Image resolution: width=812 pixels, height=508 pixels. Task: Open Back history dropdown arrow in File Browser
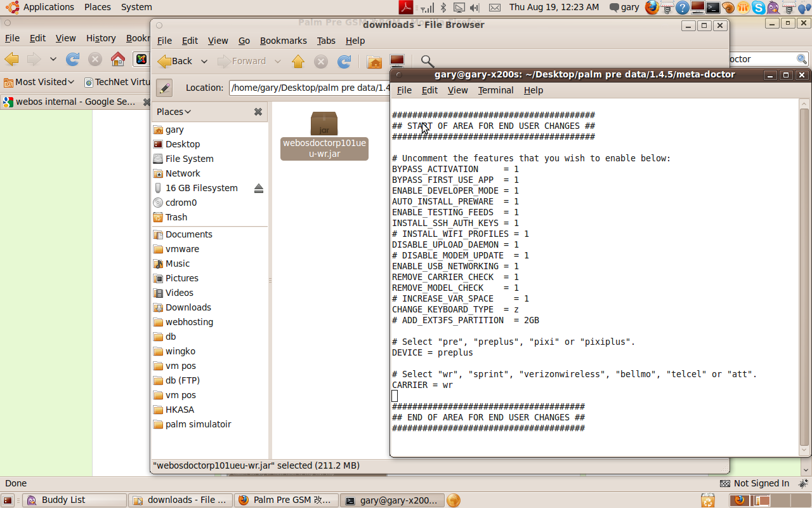[x=204, y=62]
